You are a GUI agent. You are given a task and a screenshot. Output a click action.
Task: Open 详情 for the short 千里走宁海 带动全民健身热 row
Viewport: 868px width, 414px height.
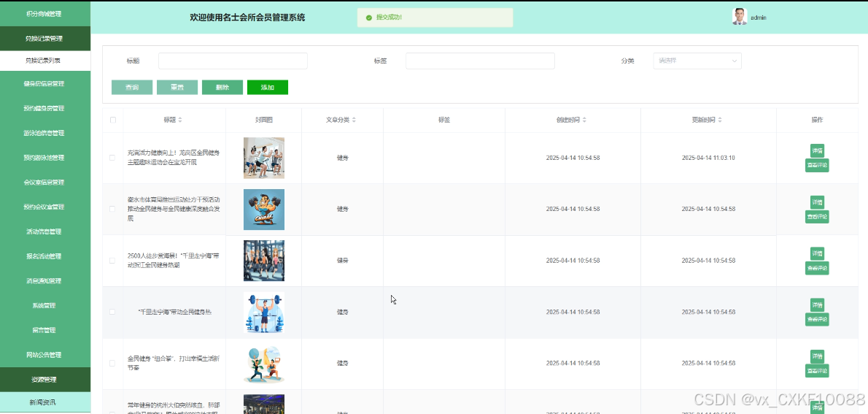[817, 304]
